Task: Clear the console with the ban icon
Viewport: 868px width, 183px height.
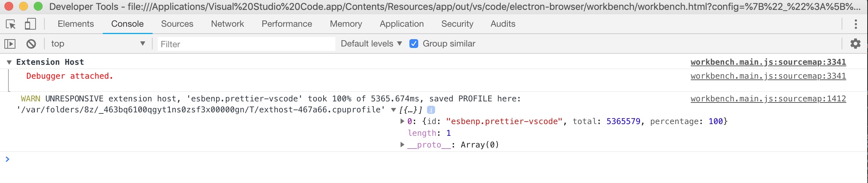Action: (x=31, y=44)
